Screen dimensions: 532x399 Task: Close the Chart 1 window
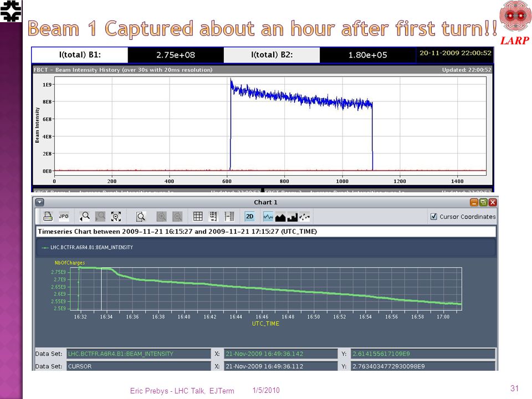pos(493,203)
